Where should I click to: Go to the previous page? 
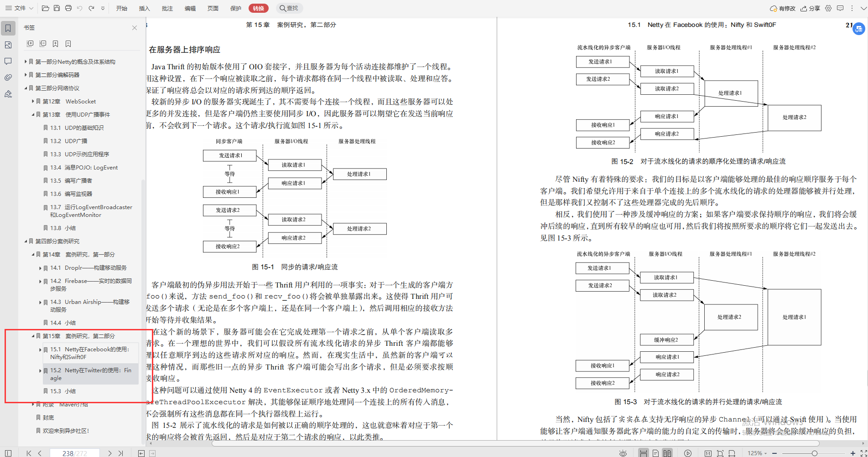[x=40, y=453]
